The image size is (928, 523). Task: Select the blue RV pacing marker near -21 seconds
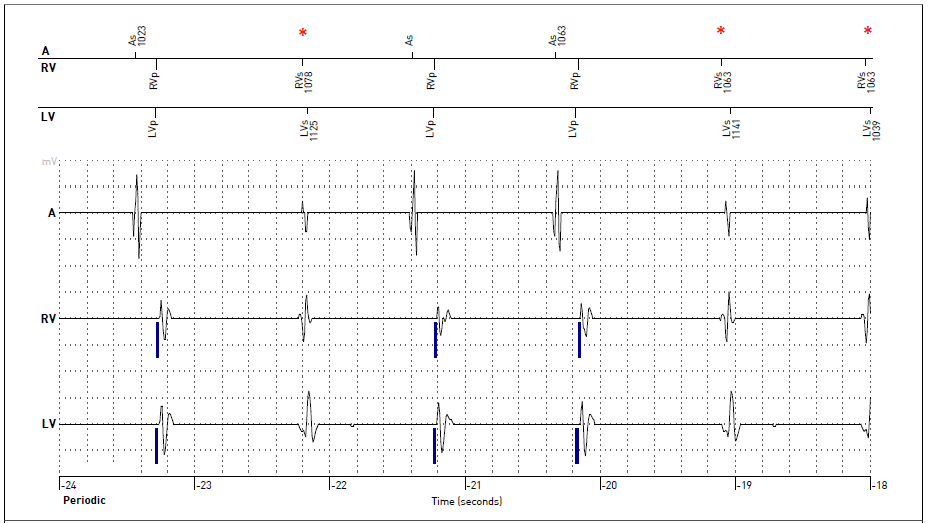pyautogui.click(x=435, y=339)
